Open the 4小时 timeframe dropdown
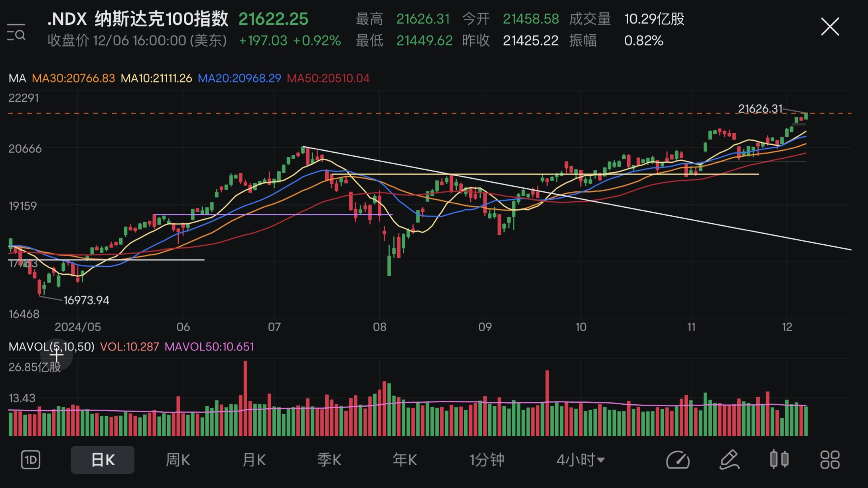 click(x=581, y=460)
